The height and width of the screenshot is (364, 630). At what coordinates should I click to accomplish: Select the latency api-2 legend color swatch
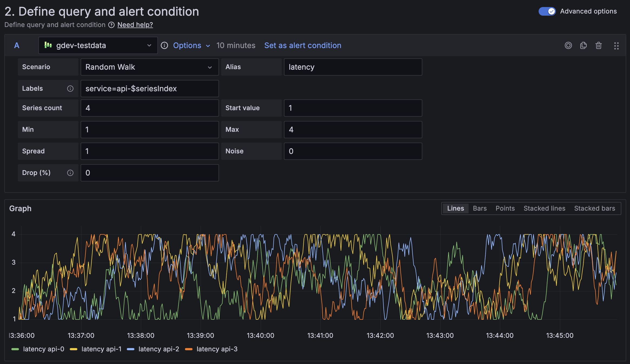click(x=131, y=349)
